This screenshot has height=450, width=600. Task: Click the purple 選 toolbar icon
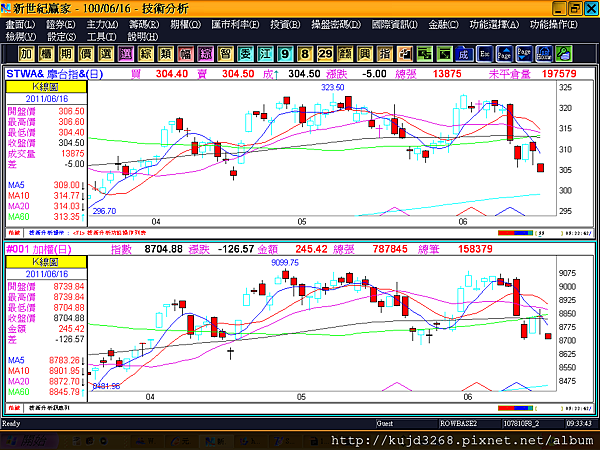(126, 54)
